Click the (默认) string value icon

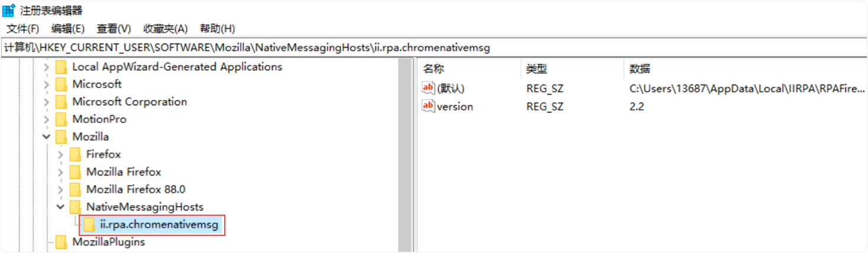(428, 89)
